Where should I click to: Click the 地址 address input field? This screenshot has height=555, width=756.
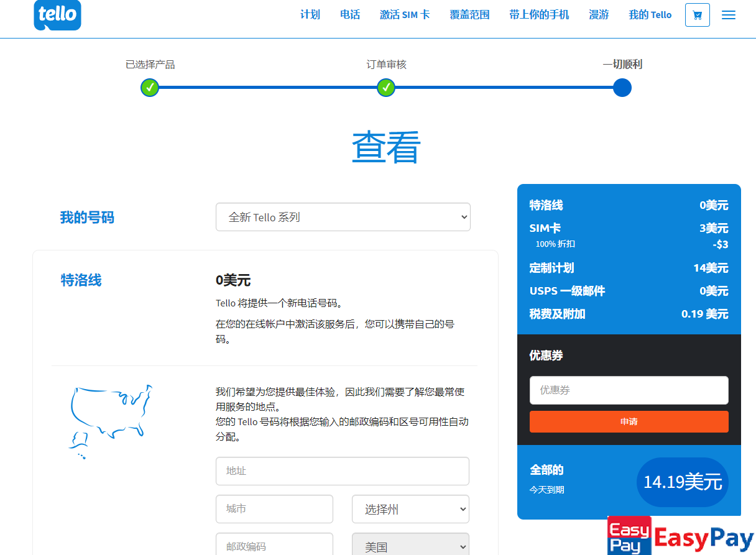(x=343, y=471)
